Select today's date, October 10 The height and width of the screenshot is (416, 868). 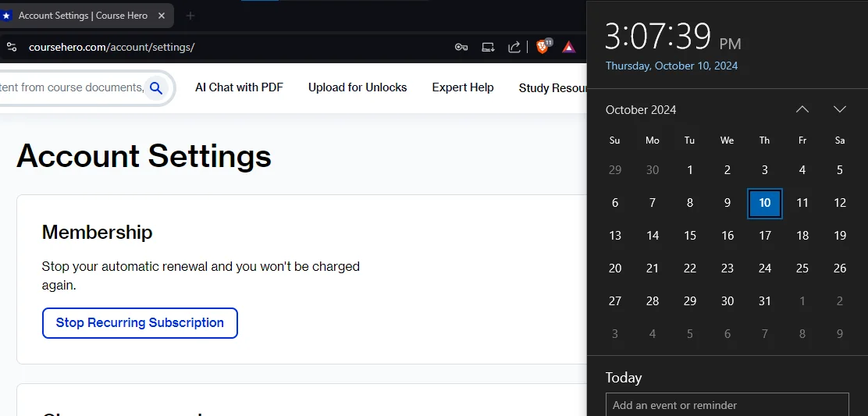coord(764,203)
